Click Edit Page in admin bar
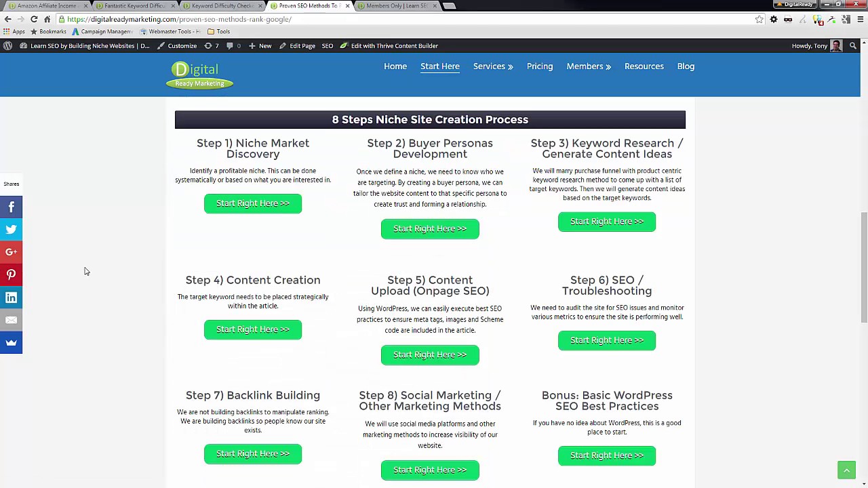This screenshot has width=868, height=488. [x=297, y=45]
